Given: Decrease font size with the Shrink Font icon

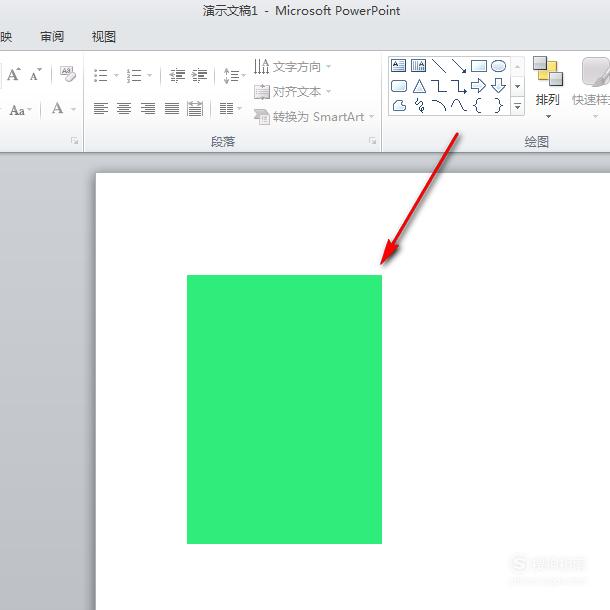Looking at the screenshot, I should pos(35,74).
